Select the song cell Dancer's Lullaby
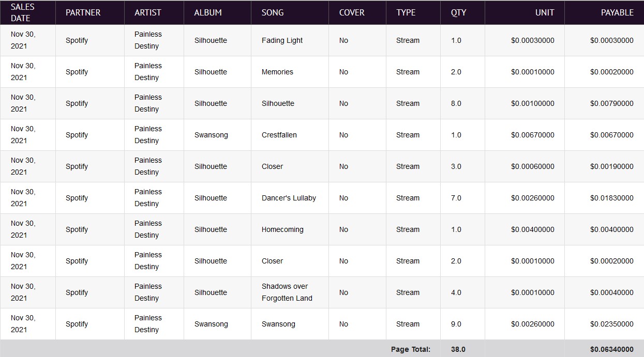The width and height of the screenshot is (644, 357). click(x=289, y=198)
